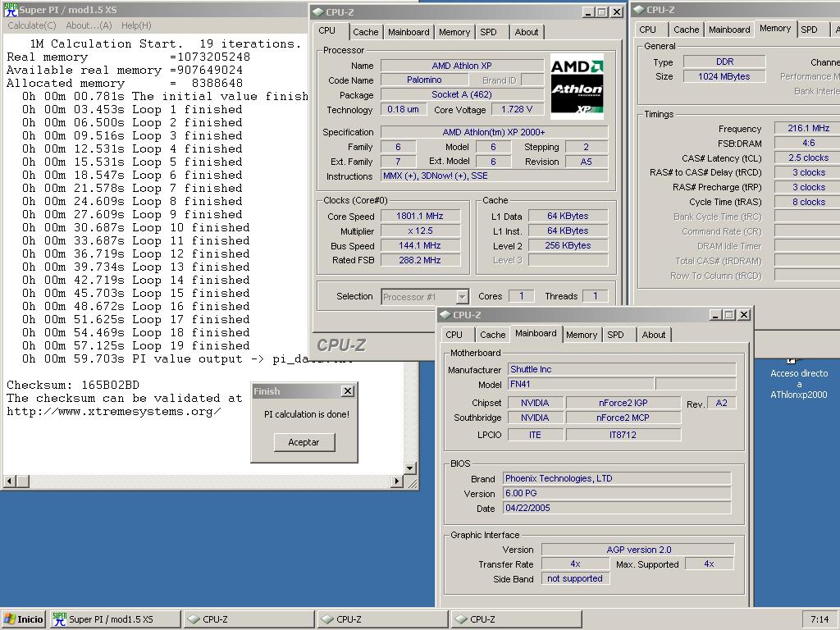Click the Palomino code name field
The height and width of the screenshot is (630, 840).
click(424, 80)
